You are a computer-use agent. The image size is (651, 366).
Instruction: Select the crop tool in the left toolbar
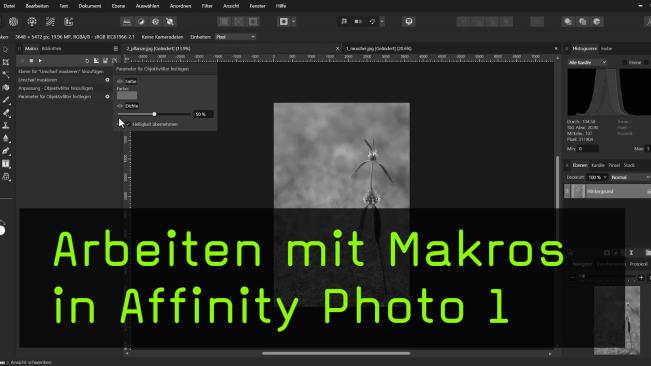(x=6, y=62)
